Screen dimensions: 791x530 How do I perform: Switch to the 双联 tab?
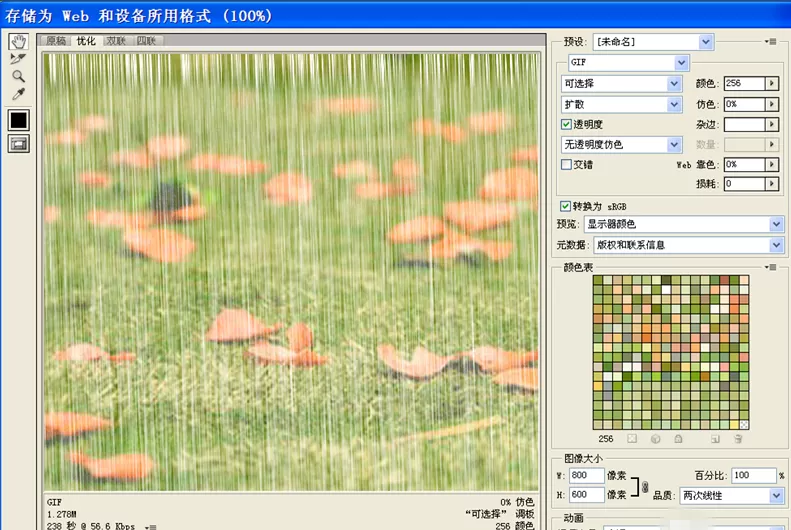click(116, 41)
